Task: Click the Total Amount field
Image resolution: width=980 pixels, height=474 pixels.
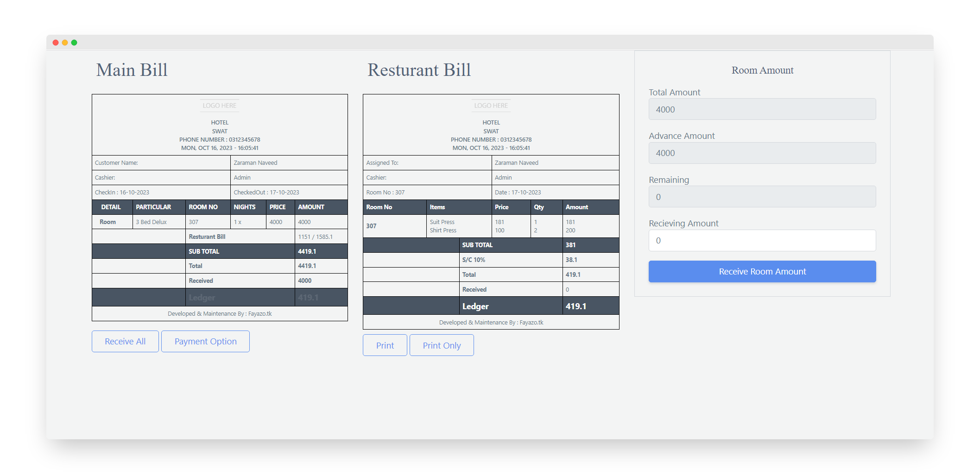Action: [x=762, y=110]
